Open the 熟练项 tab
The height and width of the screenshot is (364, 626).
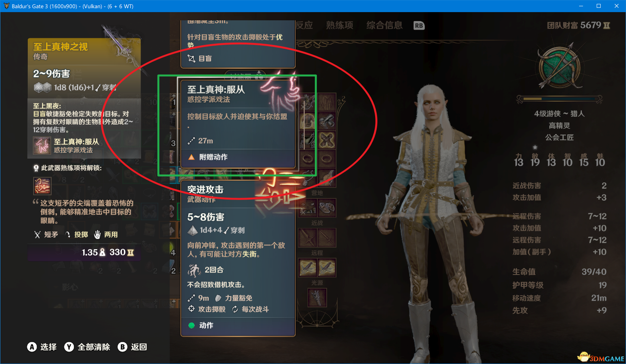(x=340, y=25)
